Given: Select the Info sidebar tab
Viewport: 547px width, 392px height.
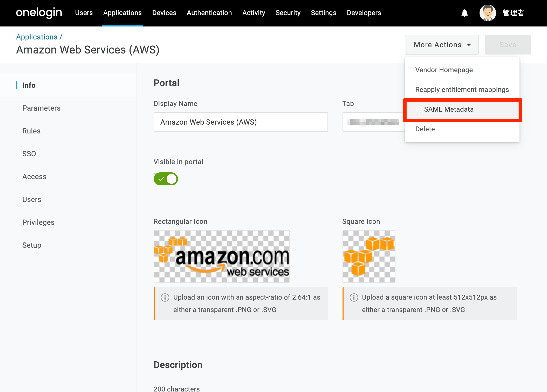Looking at the screenshot, I should point(69,85).
